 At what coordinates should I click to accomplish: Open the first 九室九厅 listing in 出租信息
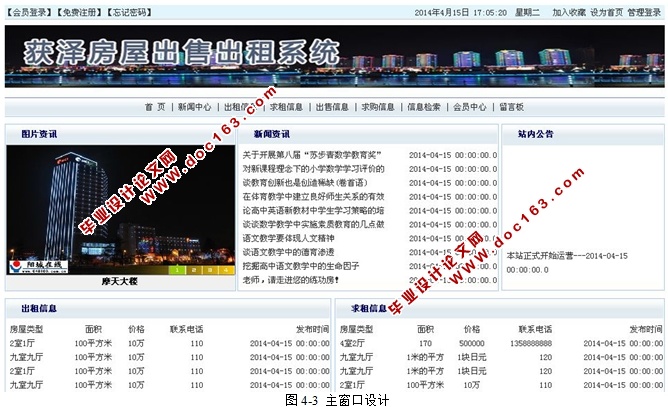tap(26, 357)
